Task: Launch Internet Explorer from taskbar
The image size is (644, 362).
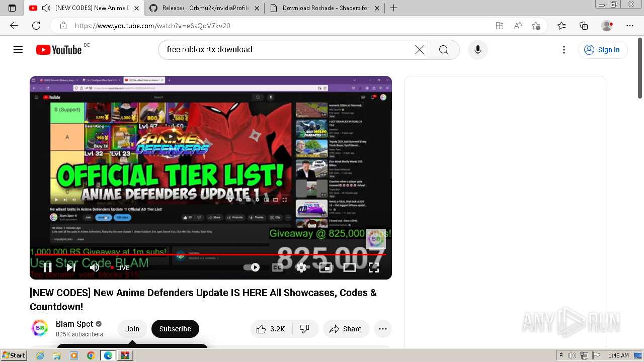Action: click(40, 355)
